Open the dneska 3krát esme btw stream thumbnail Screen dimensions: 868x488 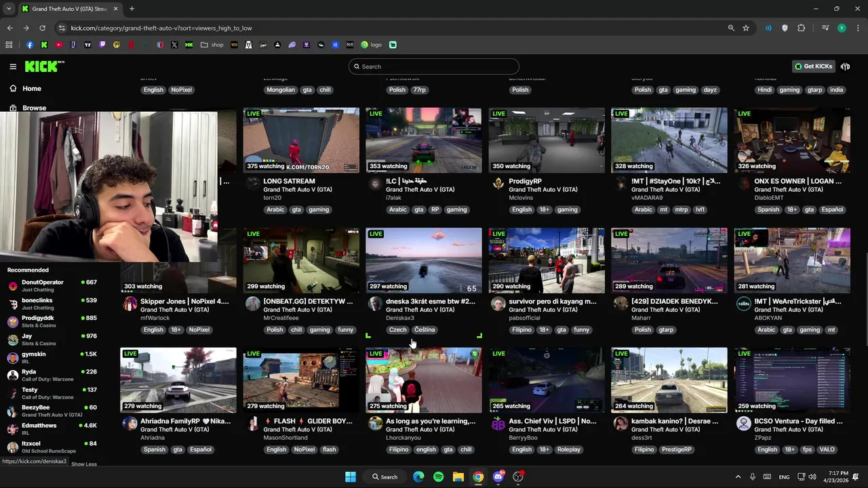[x=424, y=260]
